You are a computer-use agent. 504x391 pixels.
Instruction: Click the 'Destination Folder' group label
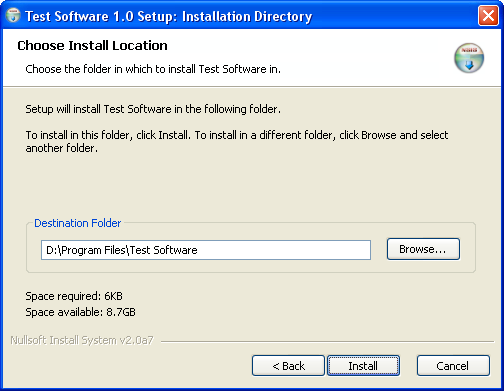coord(77,223)
